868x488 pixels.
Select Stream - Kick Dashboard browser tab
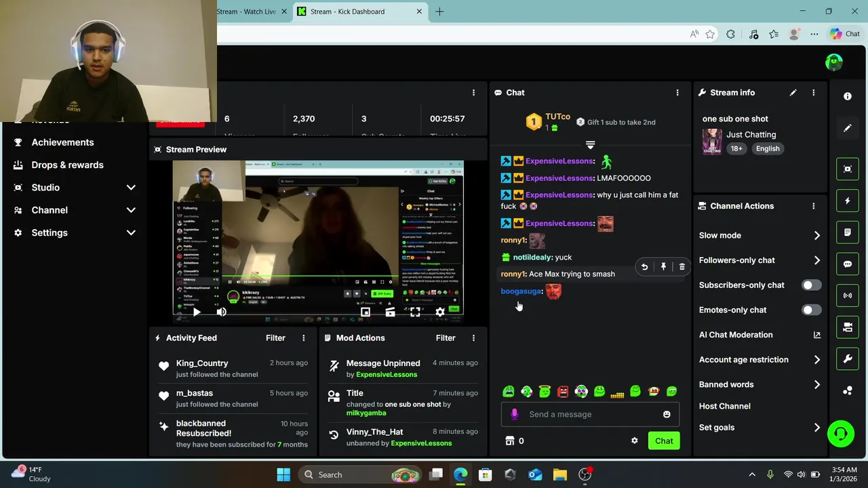(x=360, y=12)
